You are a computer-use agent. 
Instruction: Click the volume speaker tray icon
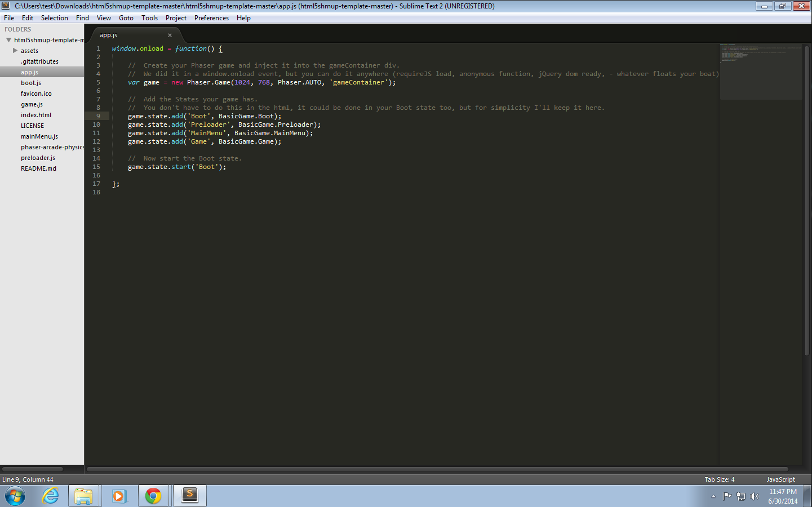click(754, 496)
